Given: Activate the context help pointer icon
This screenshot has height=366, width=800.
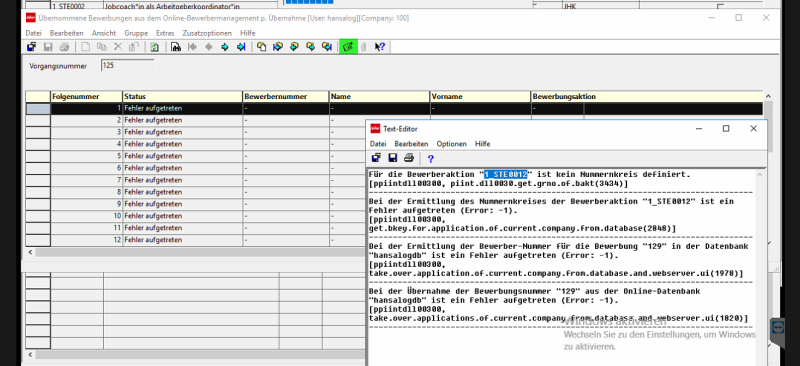Looking at the screenshot, I should coord(380,47).
